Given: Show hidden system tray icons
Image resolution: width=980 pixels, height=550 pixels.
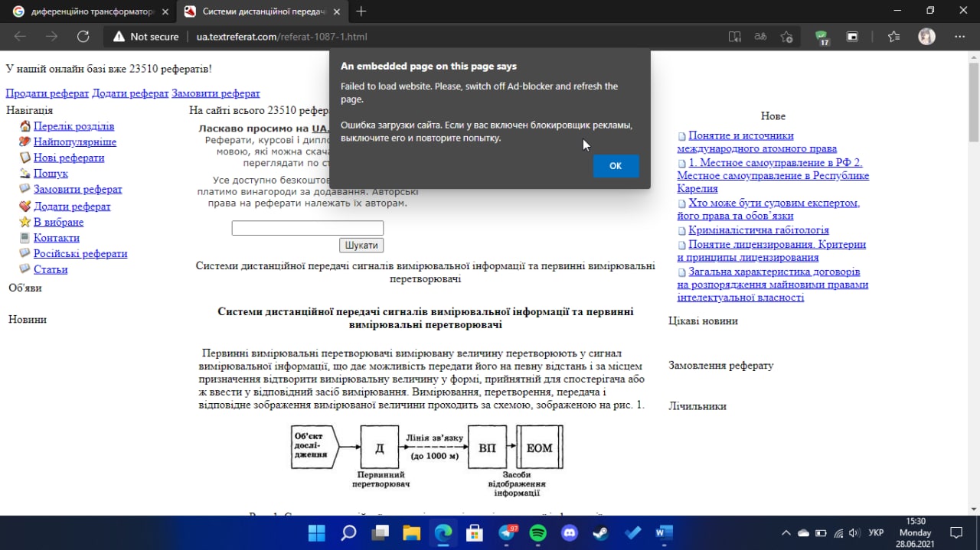Looking at the screenshot, I should click(x=786, y=533).
